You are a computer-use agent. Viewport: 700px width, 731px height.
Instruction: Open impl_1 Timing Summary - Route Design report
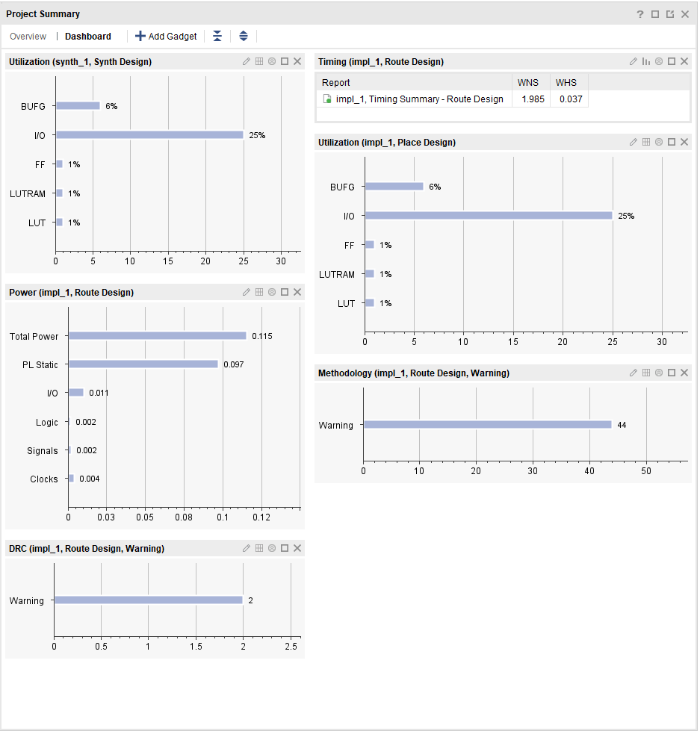(420, 99)
